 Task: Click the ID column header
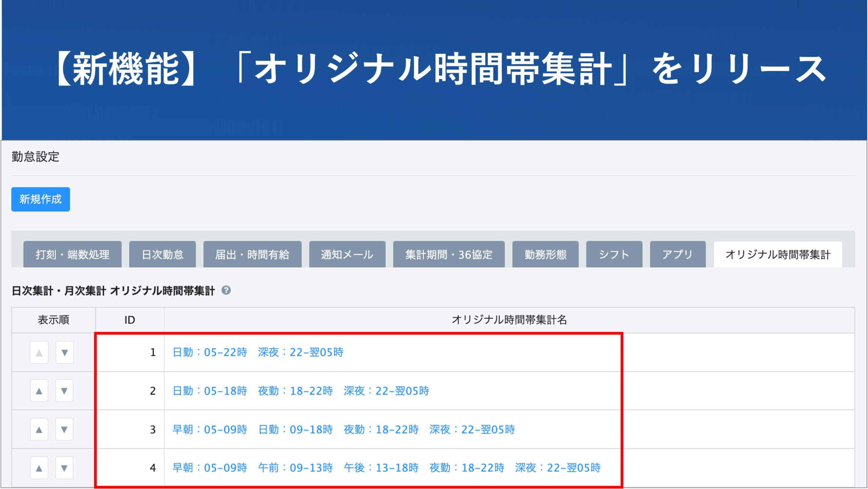click(x=130, y=320)
